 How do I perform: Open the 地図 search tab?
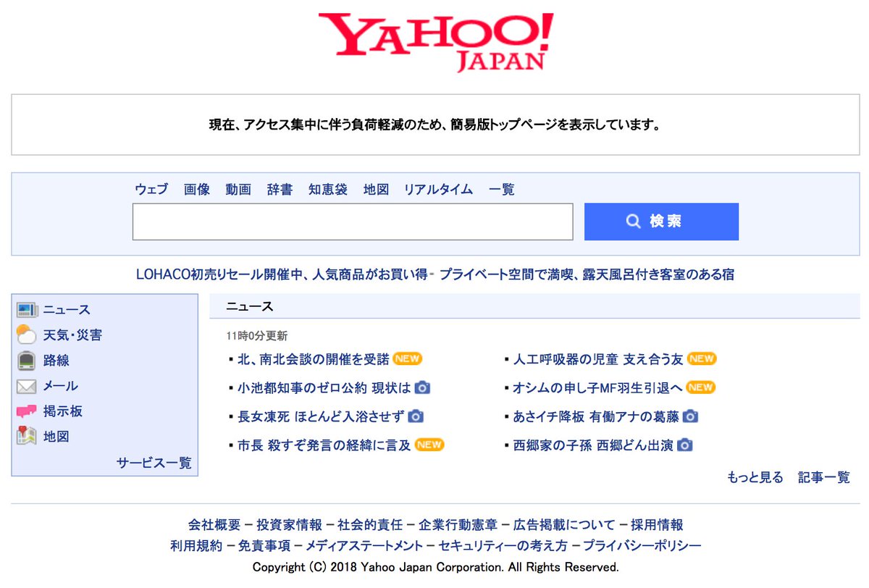(x=377, y=190)
